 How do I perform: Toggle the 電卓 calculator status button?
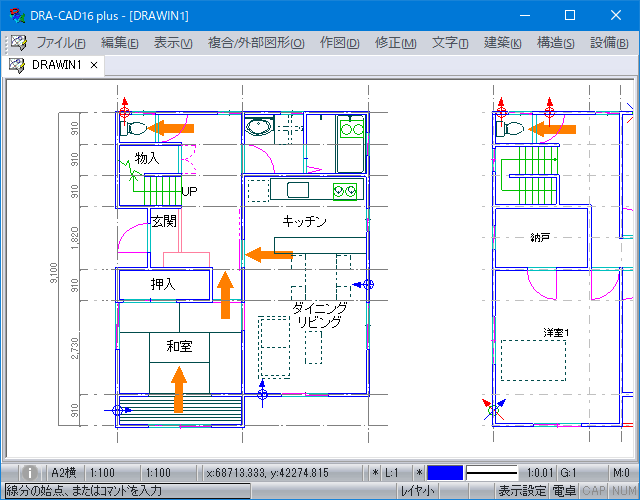tap(564, 490)
